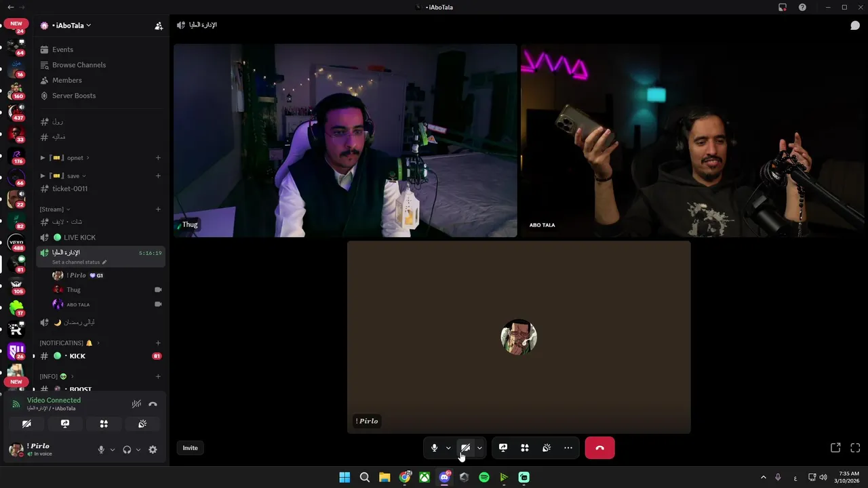The width and height of the screenshot is (868, 488).
Task: Turn on camera in voice panel
Action: tap(26, 424)
